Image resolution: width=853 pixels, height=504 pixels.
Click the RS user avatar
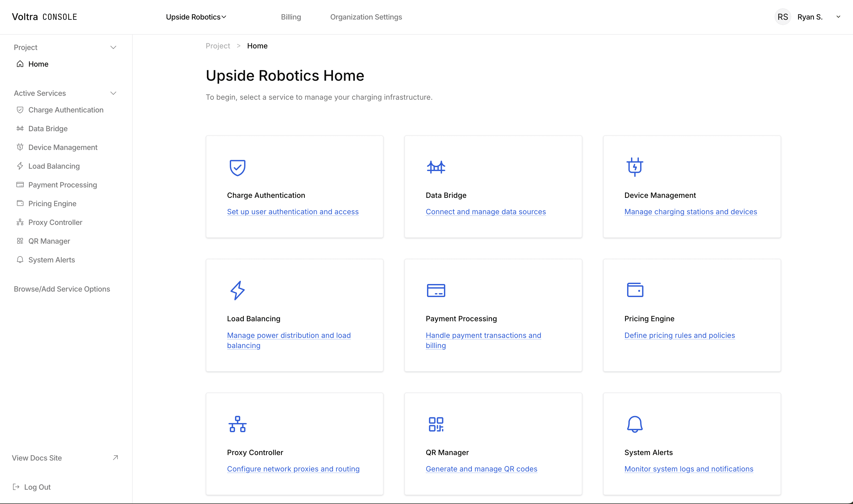[782, 17]
